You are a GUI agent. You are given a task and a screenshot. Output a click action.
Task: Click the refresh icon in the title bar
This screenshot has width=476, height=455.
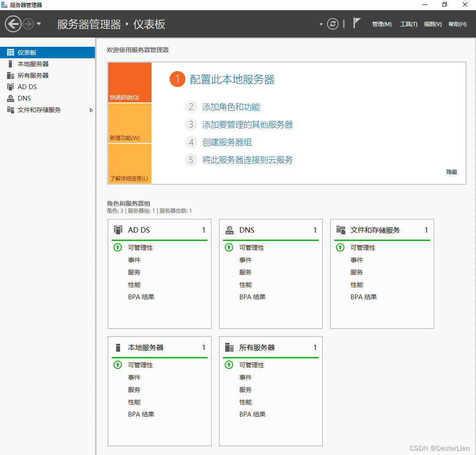click(333, 24)
